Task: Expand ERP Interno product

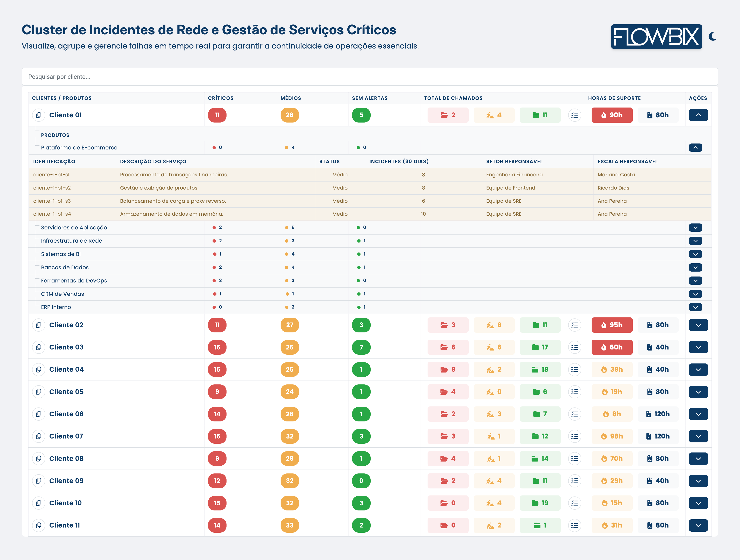Action: tap(695, 307)
